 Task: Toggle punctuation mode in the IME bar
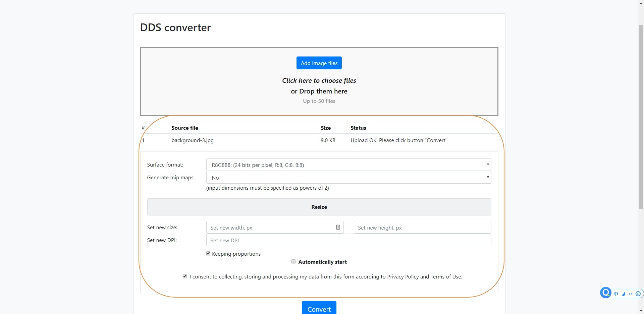(x=631, y=294)
